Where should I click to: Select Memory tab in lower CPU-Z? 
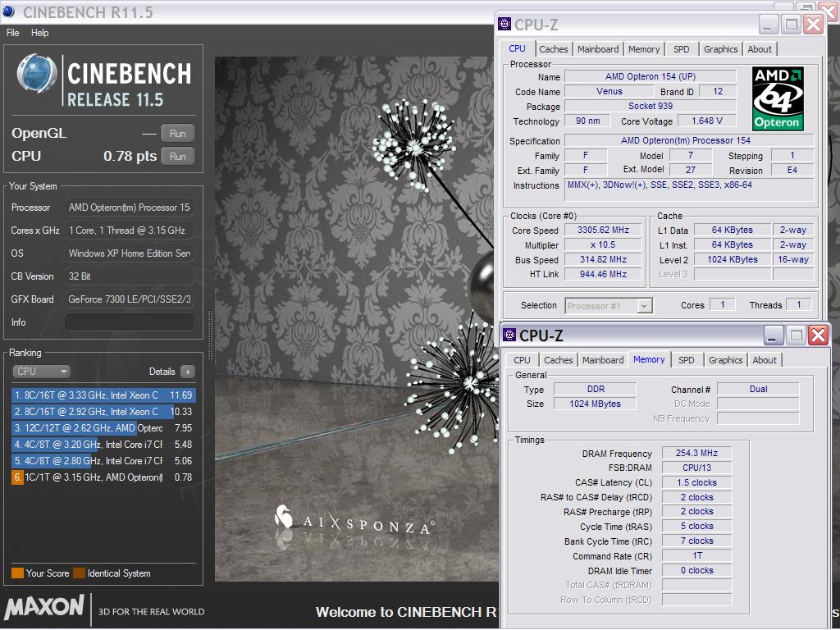649,359
